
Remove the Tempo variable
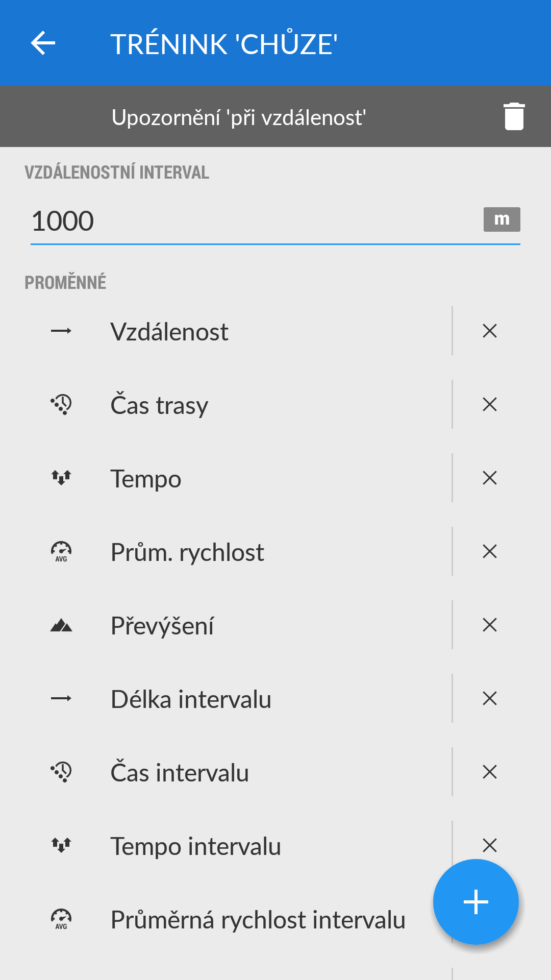[490, 478]
